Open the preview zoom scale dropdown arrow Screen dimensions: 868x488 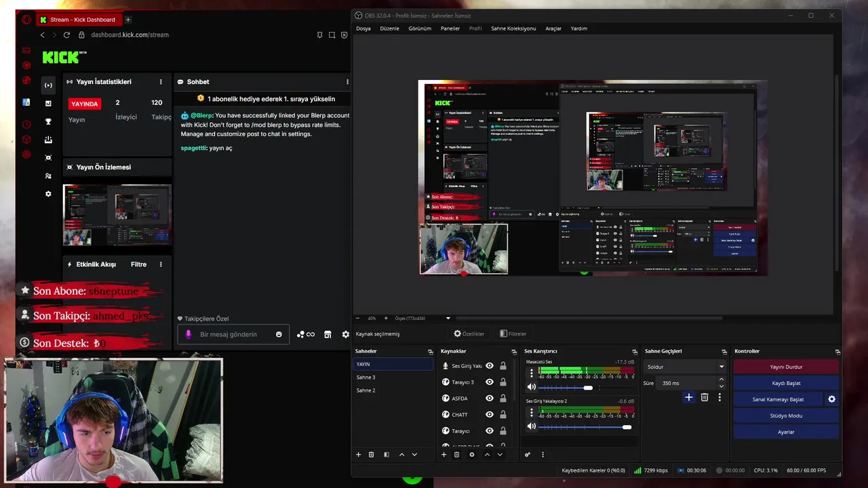click(x=448, y=318)
